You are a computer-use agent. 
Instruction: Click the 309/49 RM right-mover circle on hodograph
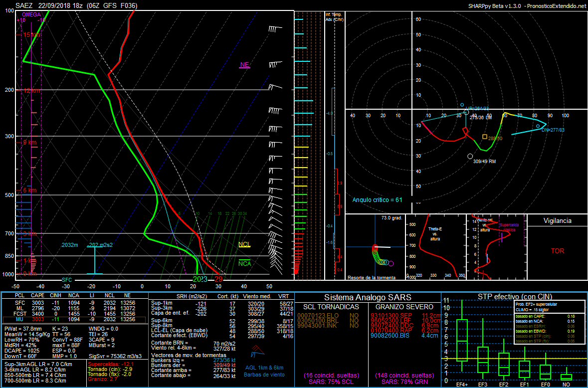470,156
